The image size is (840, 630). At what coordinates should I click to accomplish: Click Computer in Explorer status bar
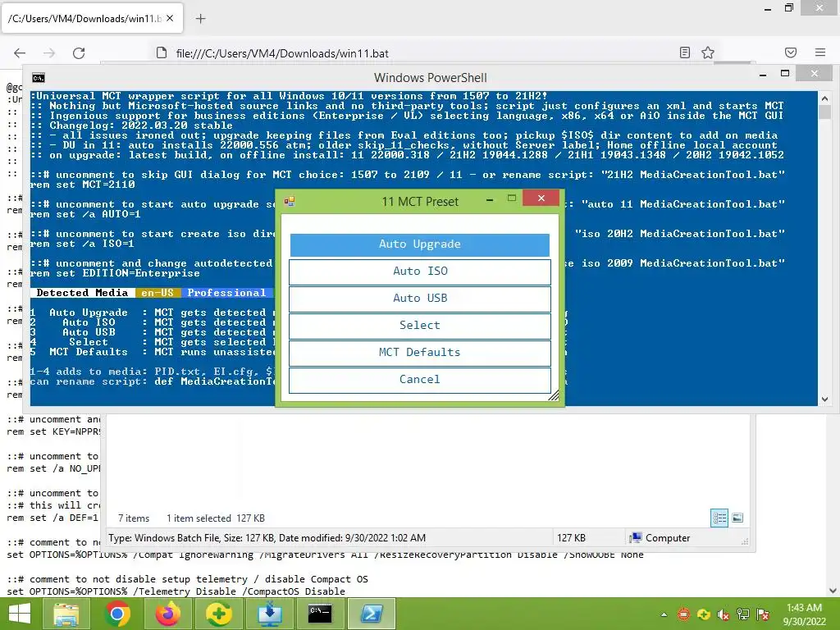point(660,538)
